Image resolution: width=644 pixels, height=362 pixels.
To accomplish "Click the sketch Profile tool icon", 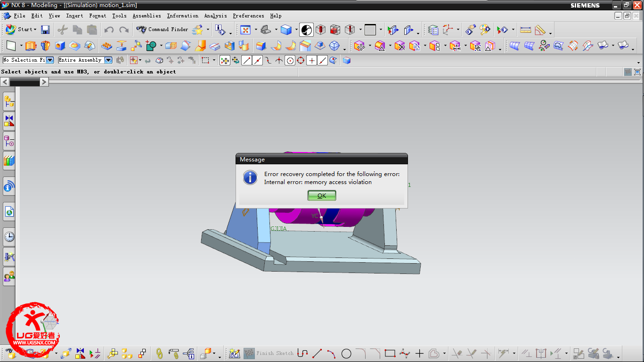I will coord(302,354).
